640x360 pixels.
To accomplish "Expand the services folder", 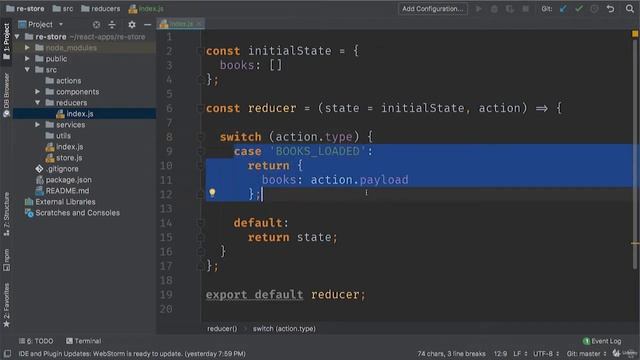I will 38,124.
